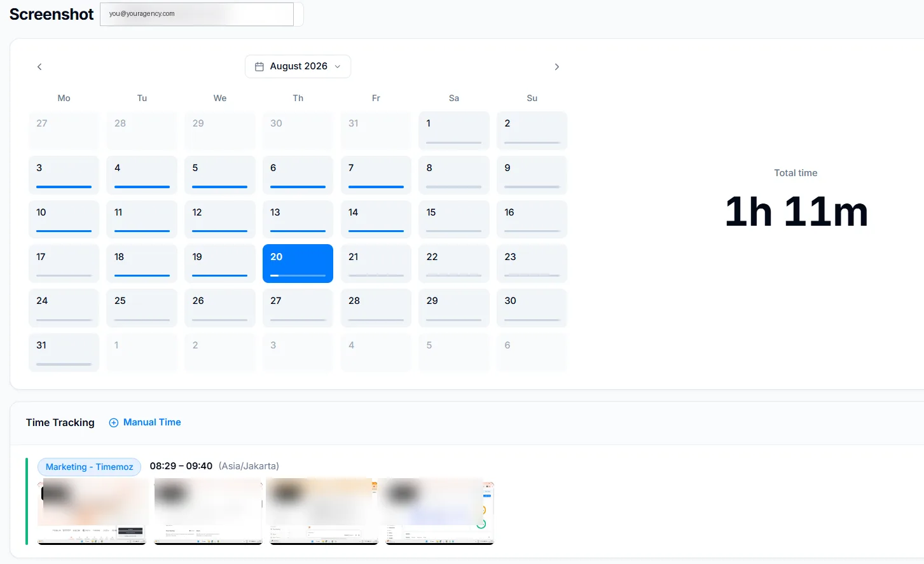Viewport: 924px width, 564px height.
Task: Select August 29 in the Saturday column
Action: [454, 308]
